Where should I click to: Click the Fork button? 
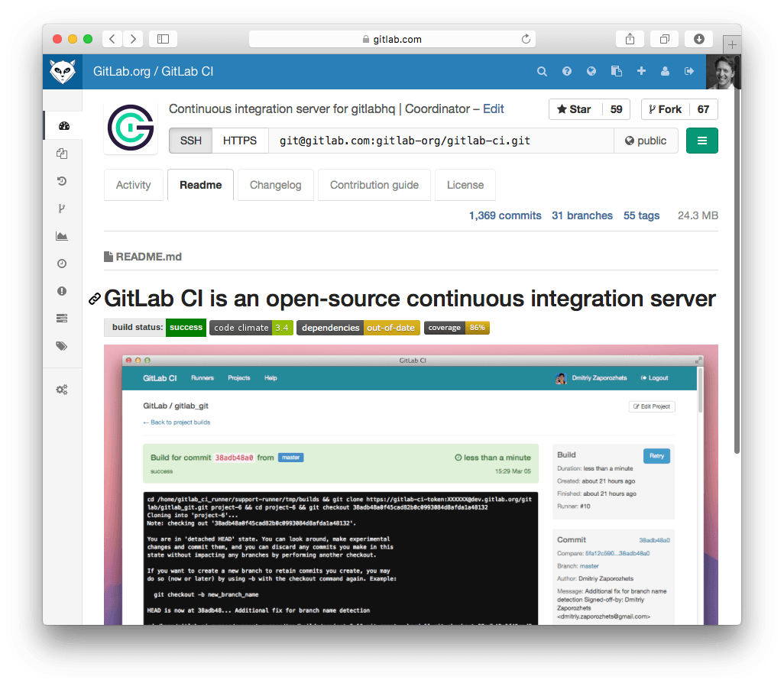point(665,109)
